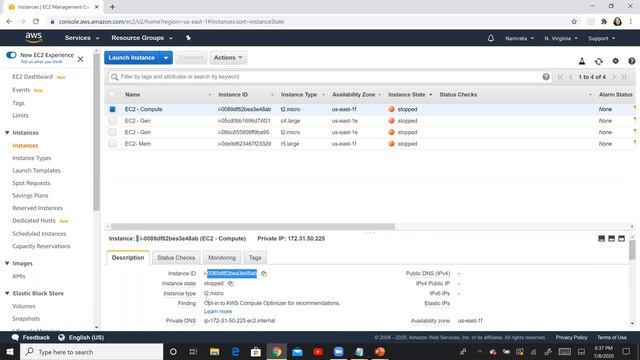640x360 pixels.
Task: Open the Support dropdown menu
Action: [x=601, y=38]
